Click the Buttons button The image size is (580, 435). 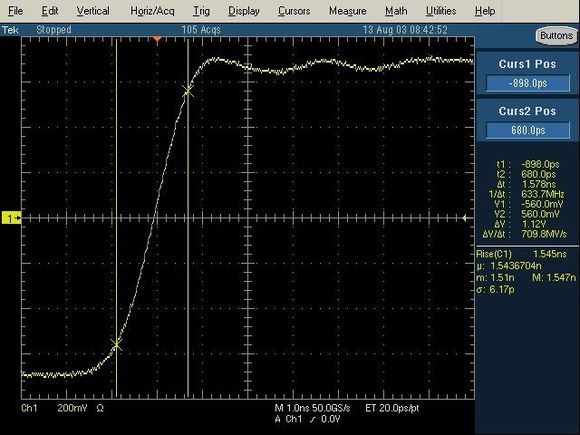557,36
